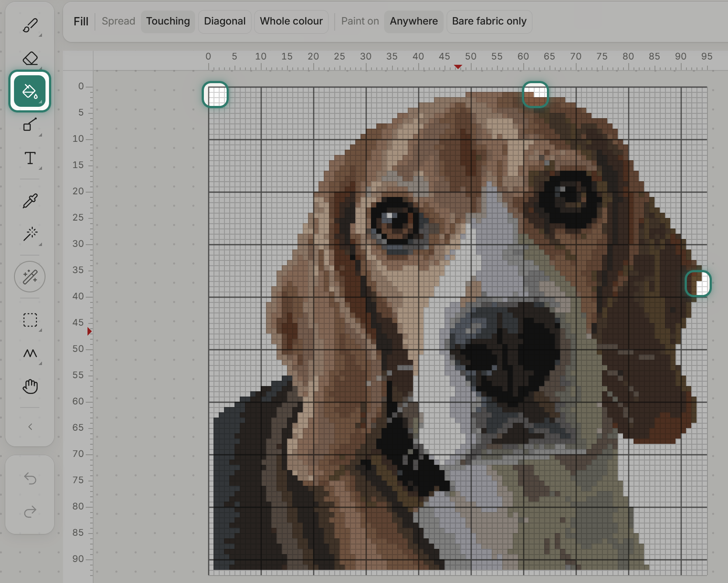The image size is (728, 583).
Task: Select the Line shape tool
Action: [30, 124]
